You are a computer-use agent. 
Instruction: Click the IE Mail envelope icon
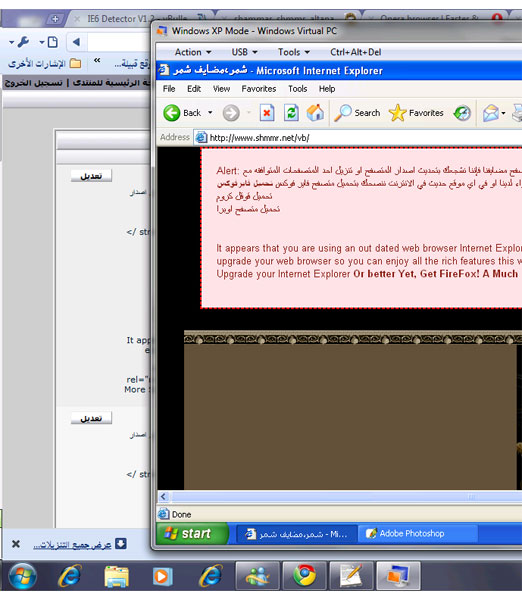pos(491,113)
